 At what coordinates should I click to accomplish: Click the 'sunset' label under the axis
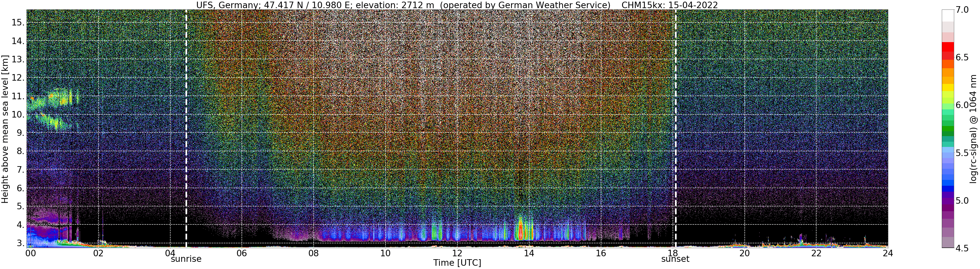[675, 259]
